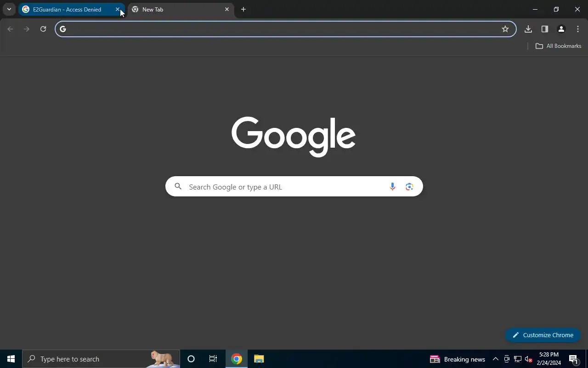Start voice search with the microphone icon
Screen dimensions: 588x368
pyautogui.click(x=392, y=187)
